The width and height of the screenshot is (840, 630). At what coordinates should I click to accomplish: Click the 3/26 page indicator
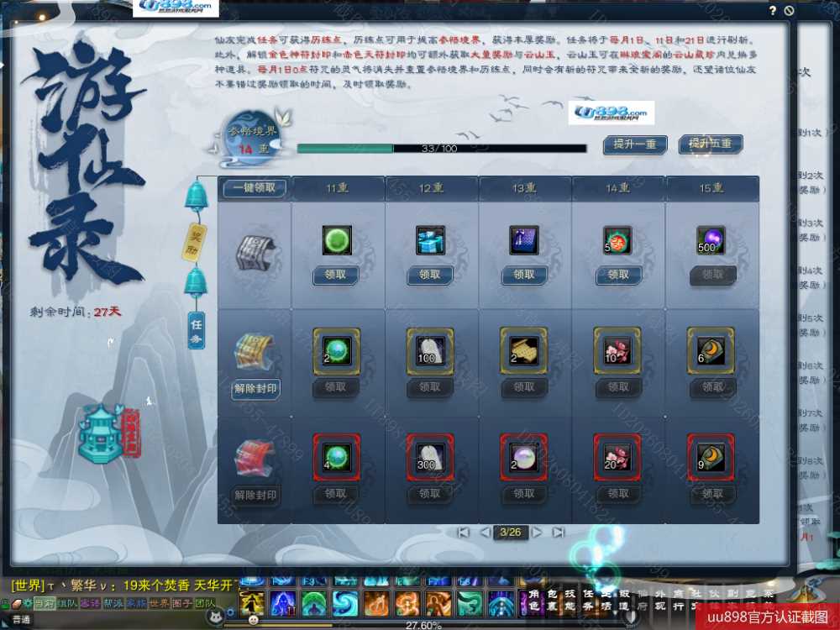[x=511, y=533]
